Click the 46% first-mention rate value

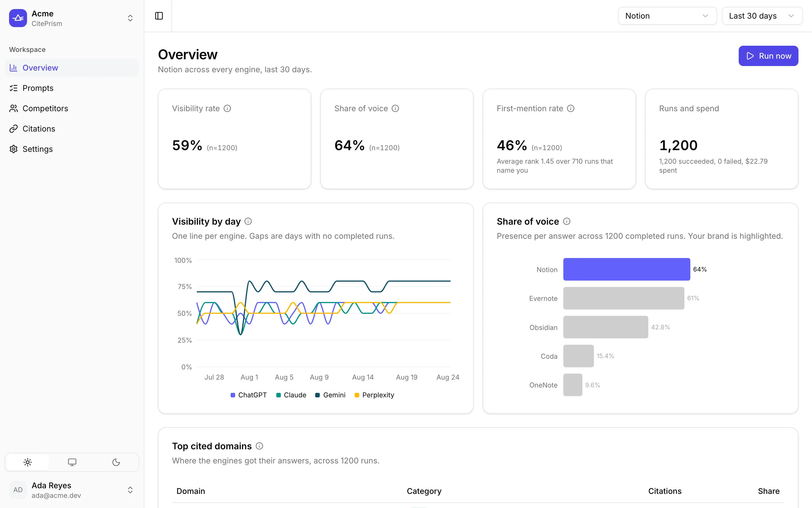coord(512,145)
